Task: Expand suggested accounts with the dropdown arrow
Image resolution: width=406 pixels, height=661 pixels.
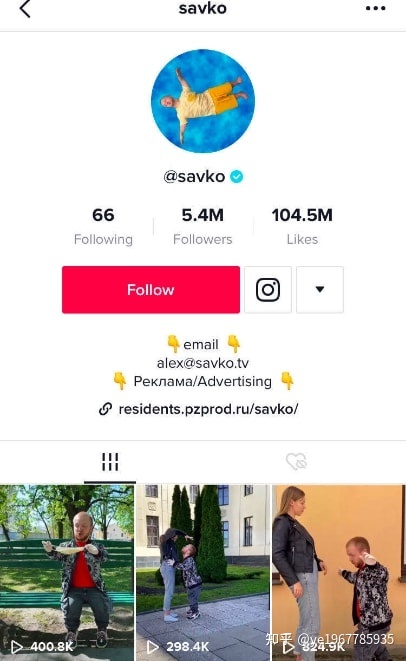Action: (320, 290)
